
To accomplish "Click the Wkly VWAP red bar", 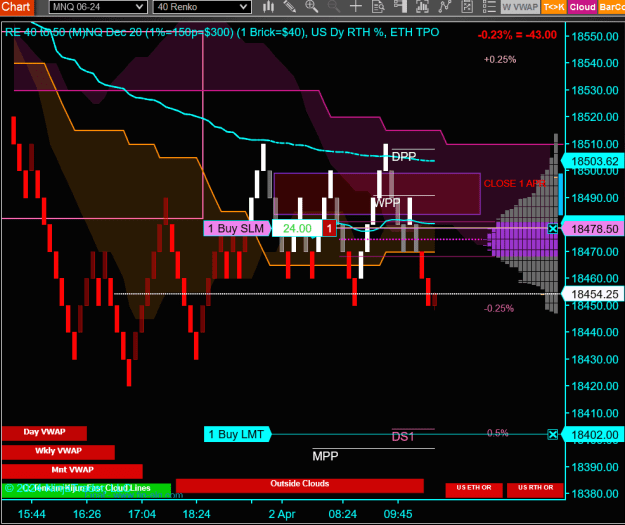I will point(58,452).
